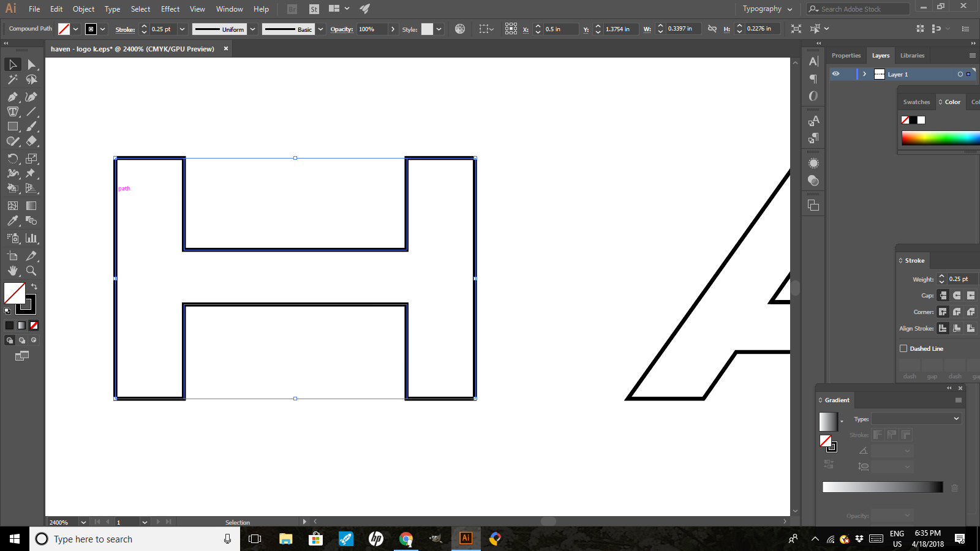The image size is (980, 551).
Task: Open the graphic Style dropdown
Action: (439, 29)
